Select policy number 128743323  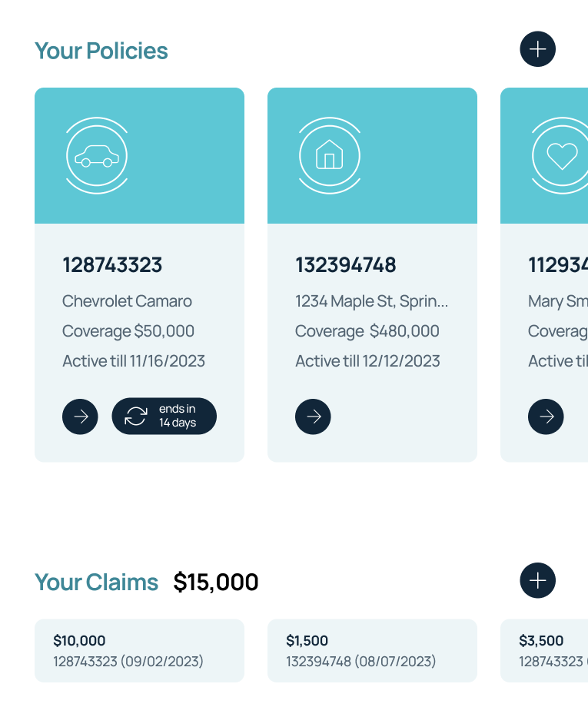pos(112,265)
